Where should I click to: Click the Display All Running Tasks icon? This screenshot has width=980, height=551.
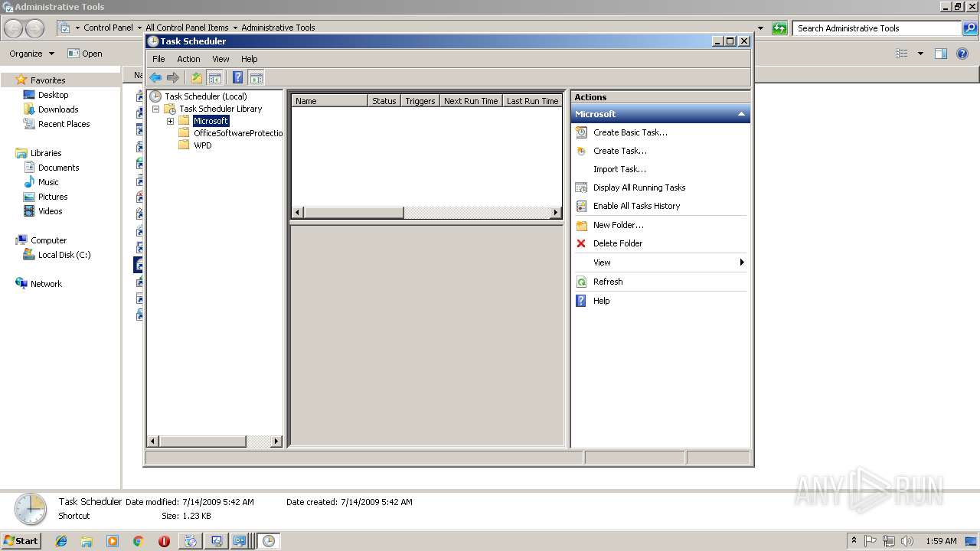pos(581,187)
